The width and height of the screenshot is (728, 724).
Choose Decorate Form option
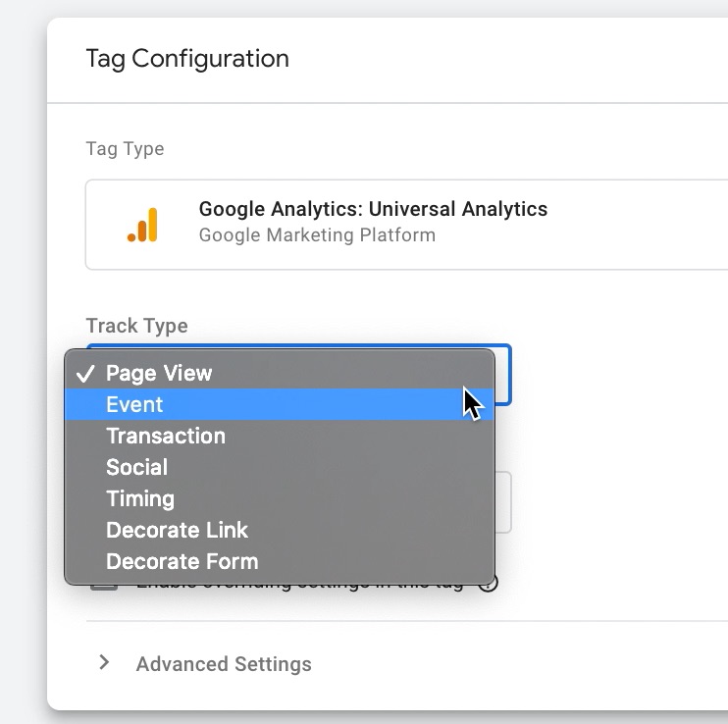[279, 561]
